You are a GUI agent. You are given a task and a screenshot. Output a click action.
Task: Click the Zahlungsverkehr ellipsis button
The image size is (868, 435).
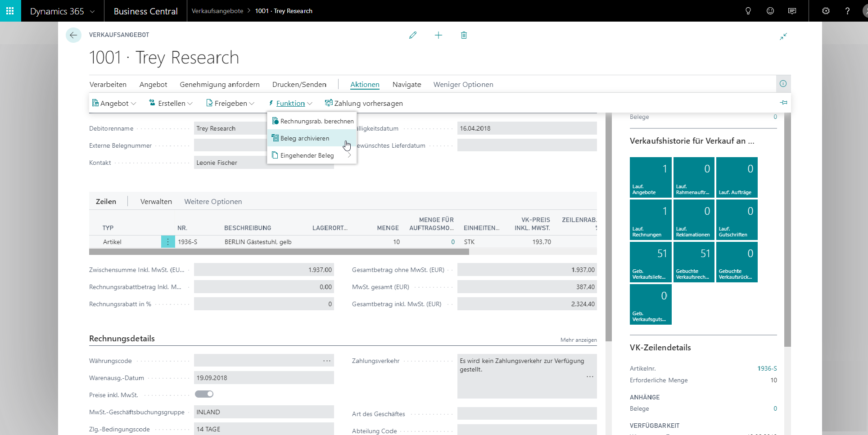(x=590, y=376)
